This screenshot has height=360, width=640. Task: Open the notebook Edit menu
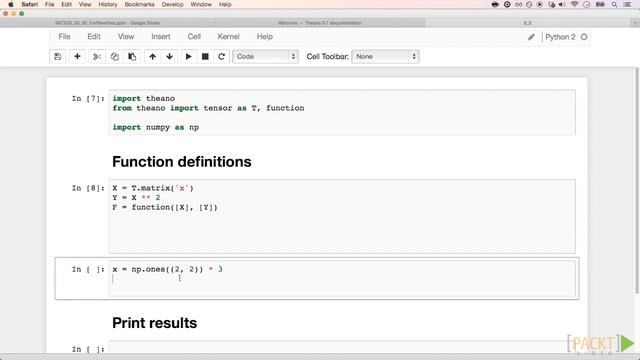[x=94, y=37]
